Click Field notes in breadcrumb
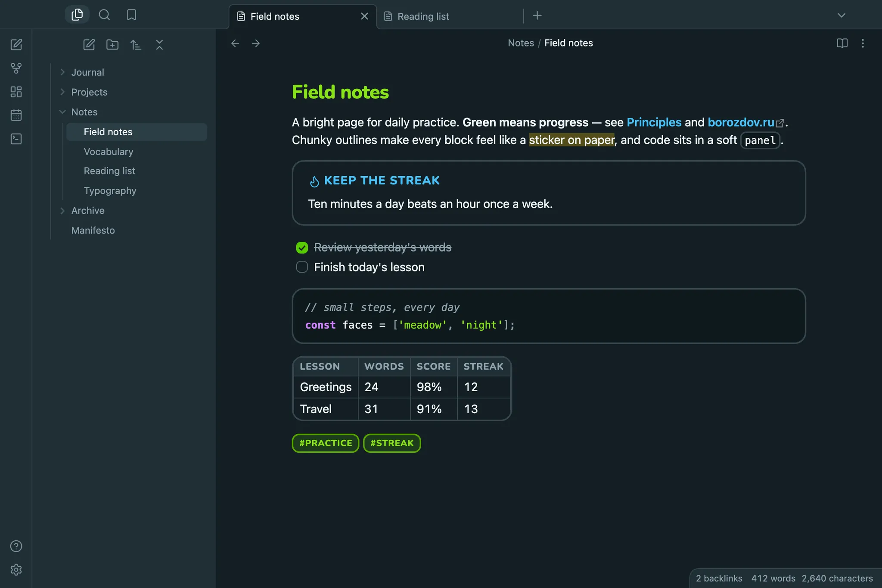The height and width of the screenshot is (588, 882). (x=568, y=43)
